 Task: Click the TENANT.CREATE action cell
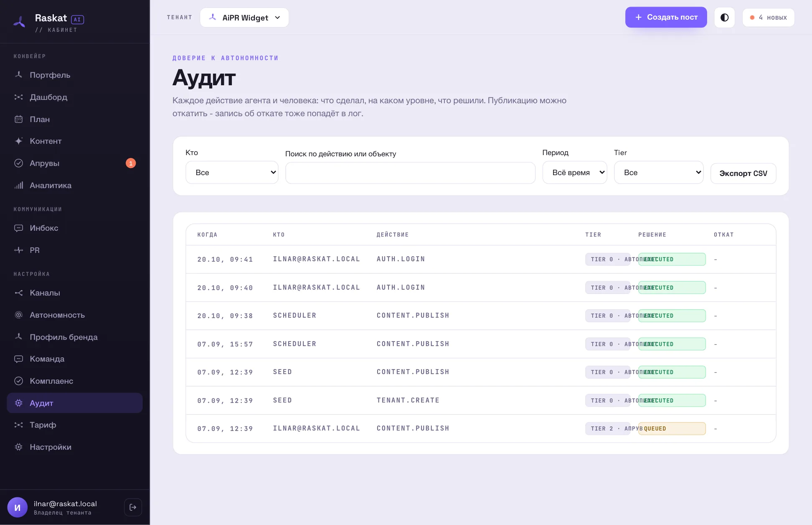point(408,400)
